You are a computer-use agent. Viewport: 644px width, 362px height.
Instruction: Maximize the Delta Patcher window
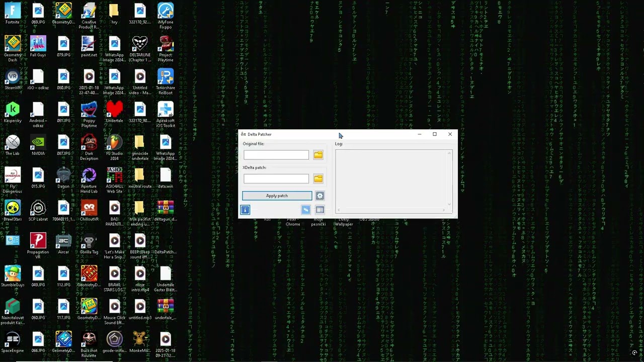tap(435, 134)
